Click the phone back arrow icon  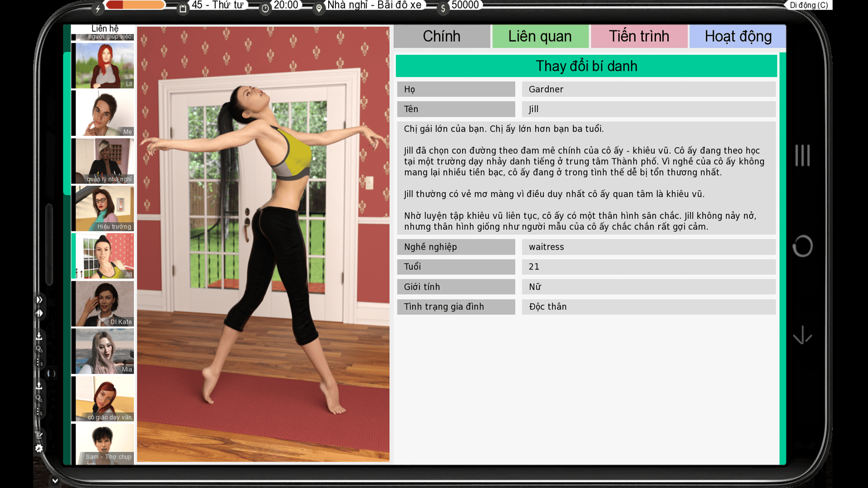tap(802, 335)
